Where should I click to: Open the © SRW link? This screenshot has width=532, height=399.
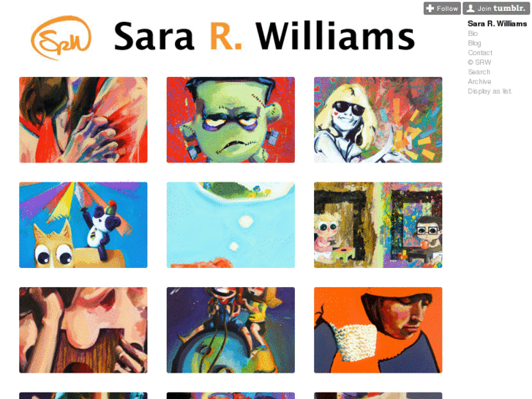pos(479,62)
